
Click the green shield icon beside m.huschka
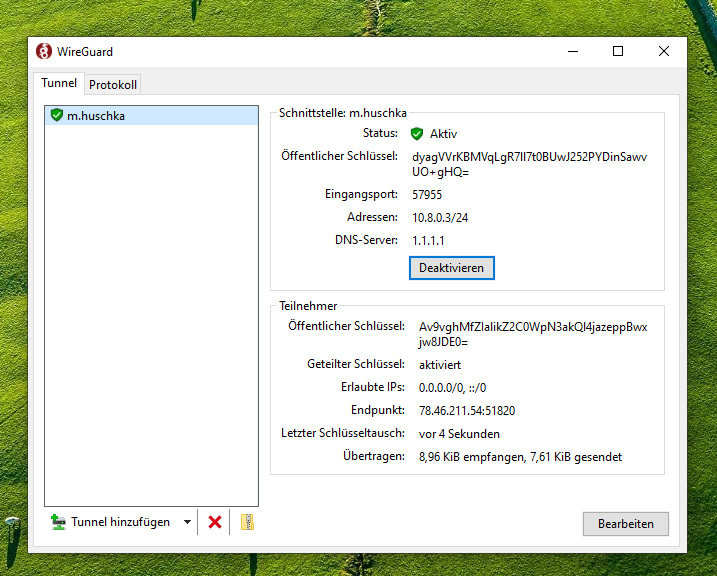click(57, 116)
